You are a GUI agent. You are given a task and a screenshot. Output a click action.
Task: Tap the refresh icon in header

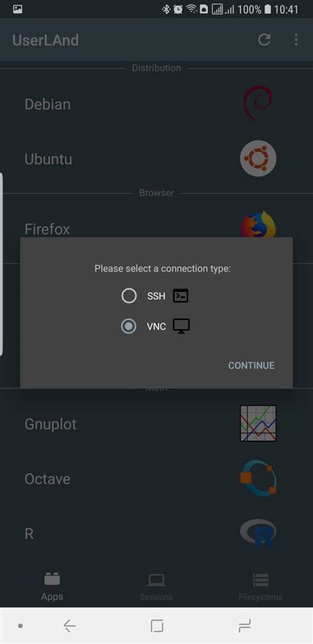(264, 40)
